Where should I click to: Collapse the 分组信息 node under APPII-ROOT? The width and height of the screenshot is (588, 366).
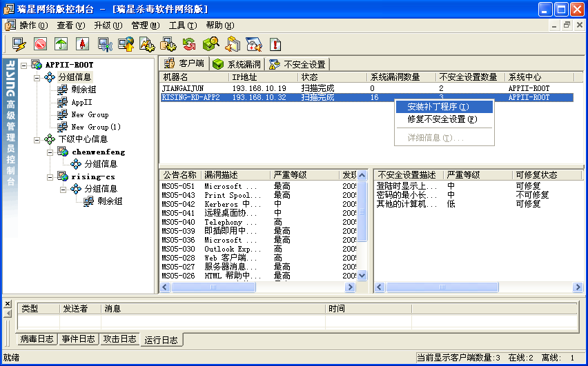click(x=37, y=78)
